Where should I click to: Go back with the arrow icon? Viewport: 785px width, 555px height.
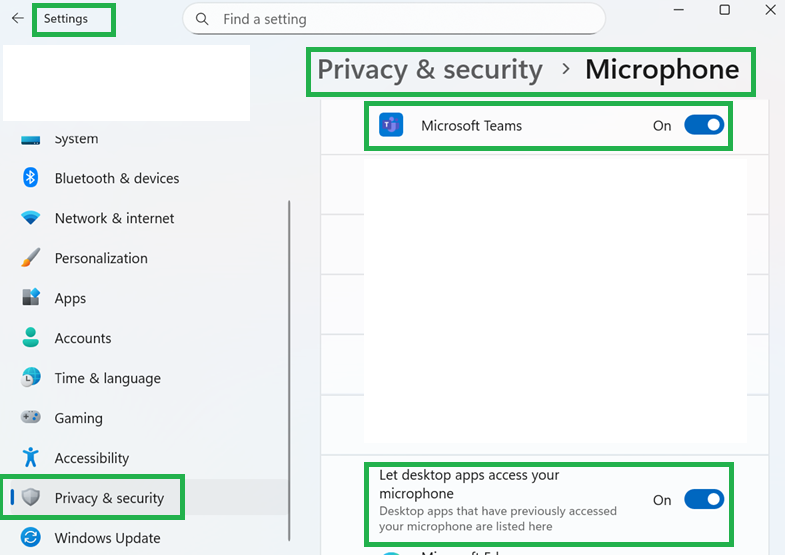pos(18,19)
